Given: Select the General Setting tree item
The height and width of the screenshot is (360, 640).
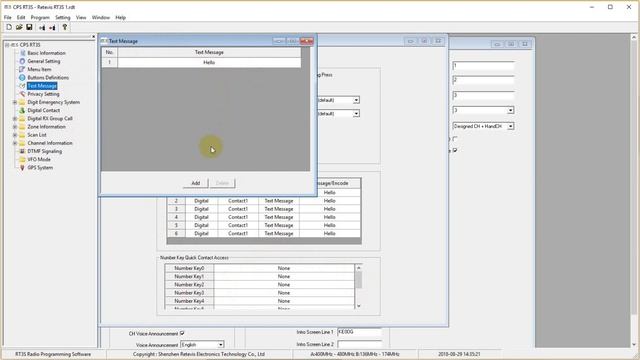Looking at the screenshot, I should pyautogui.click(x=44, y=61).
